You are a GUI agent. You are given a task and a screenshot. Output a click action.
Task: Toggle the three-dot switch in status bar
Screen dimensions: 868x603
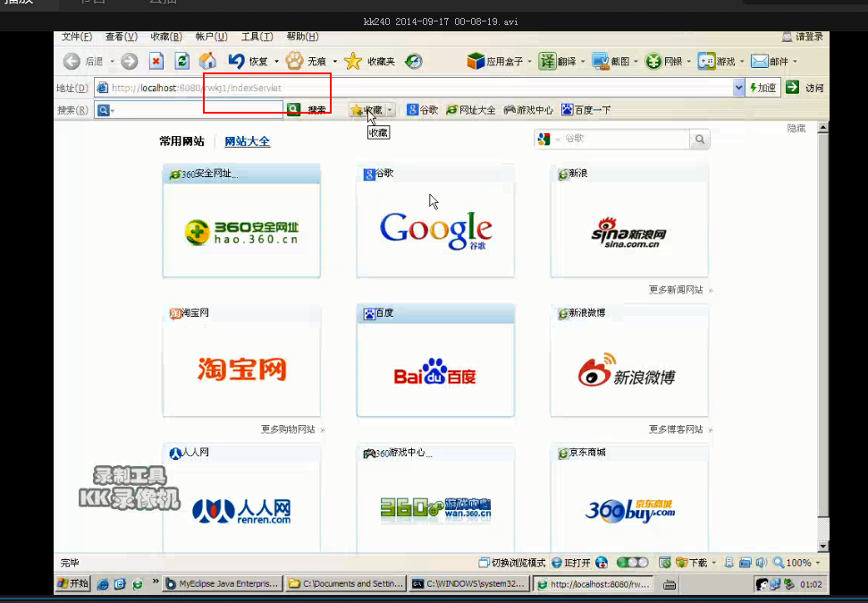tap(632, 563)
